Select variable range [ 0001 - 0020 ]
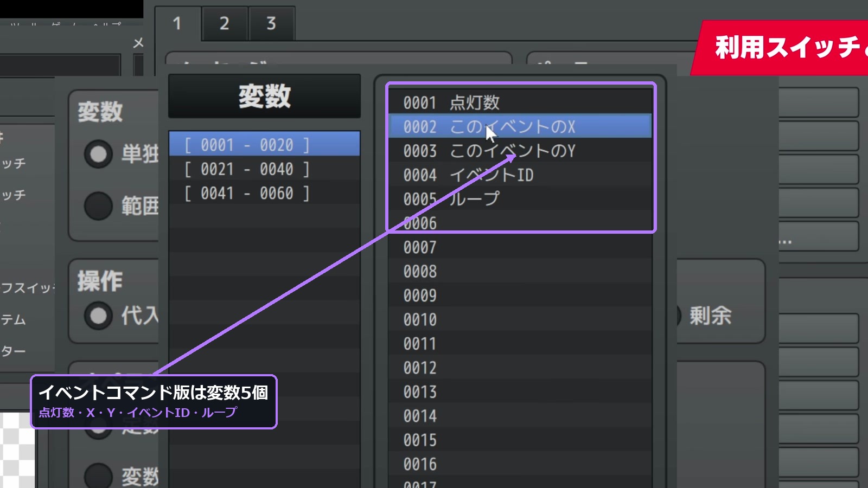This screenshot has width=868, height=488. click(264, 145)
